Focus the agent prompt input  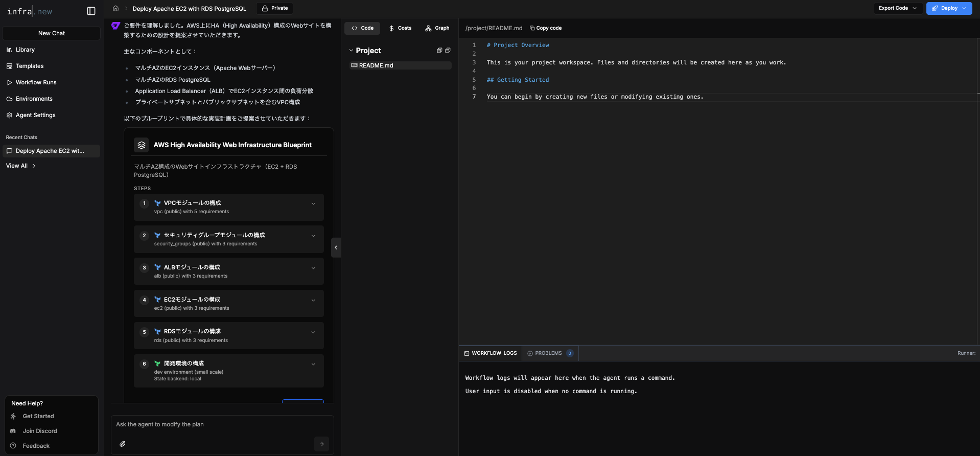[222, 425]
